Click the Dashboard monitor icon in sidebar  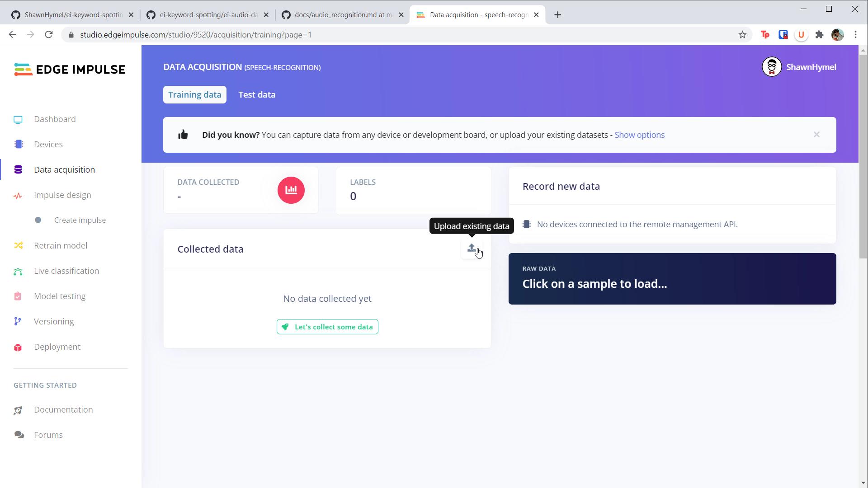(18, 120)
